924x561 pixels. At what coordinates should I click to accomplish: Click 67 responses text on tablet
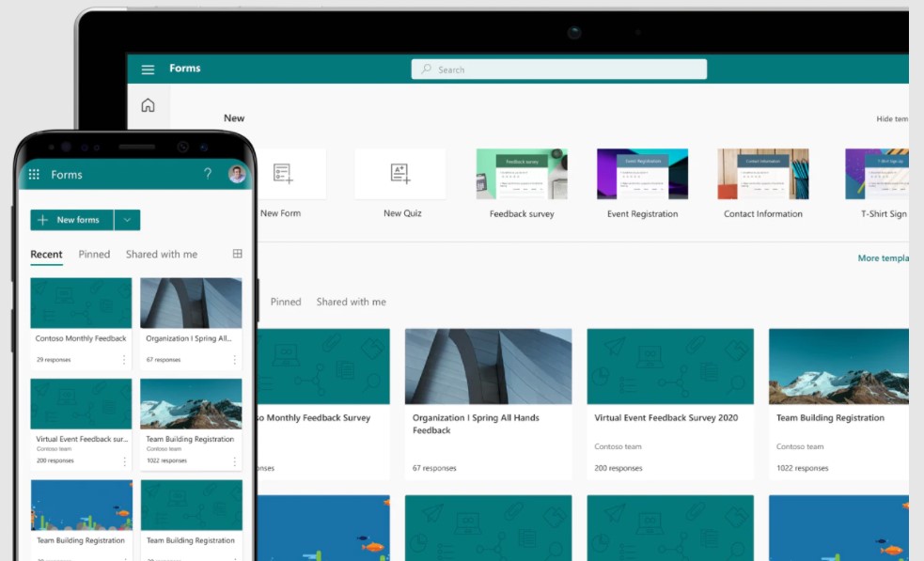tap(434, 468)
